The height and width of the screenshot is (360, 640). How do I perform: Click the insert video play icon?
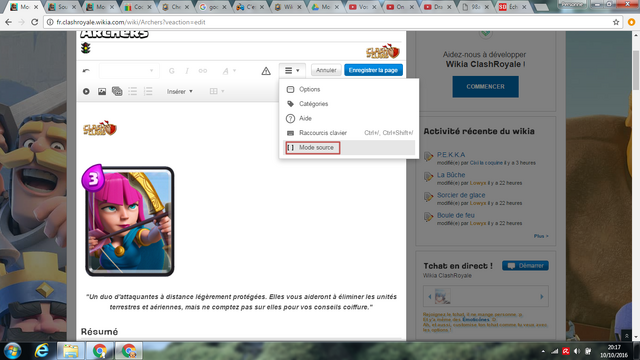coord(86,91)
